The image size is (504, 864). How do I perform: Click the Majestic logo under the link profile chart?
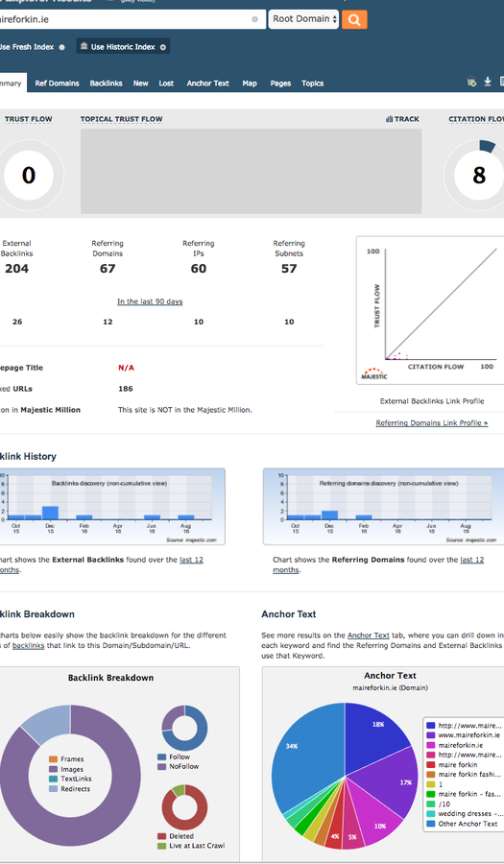(374, 373)
